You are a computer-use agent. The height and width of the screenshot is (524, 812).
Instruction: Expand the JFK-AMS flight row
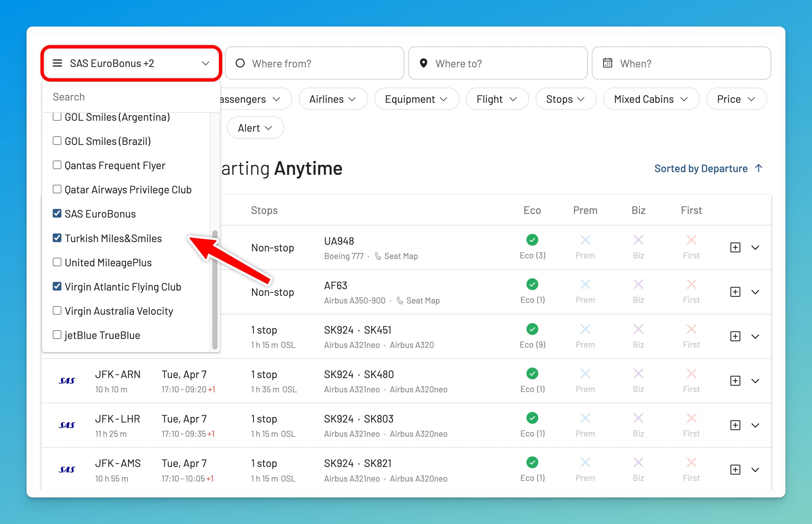tap(755, 470)
